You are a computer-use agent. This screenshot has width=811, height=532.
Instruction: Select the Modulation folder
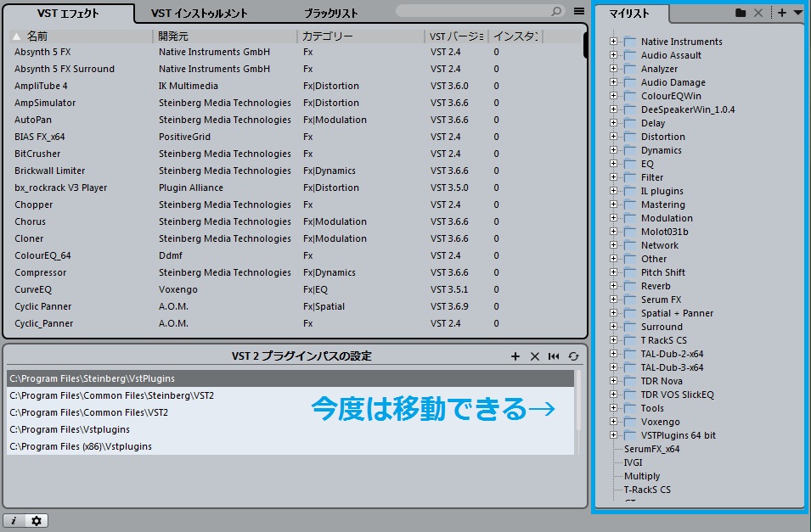[667, 218]
